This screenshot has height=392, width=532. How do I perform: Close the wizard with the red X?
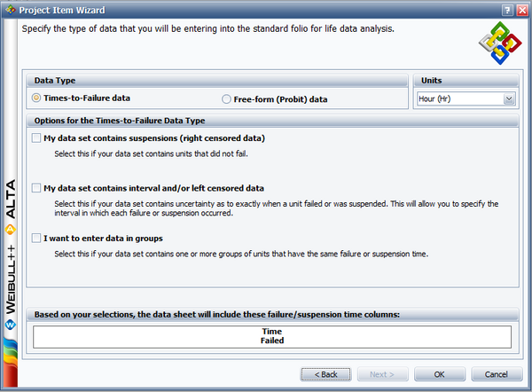coord(522,10)
